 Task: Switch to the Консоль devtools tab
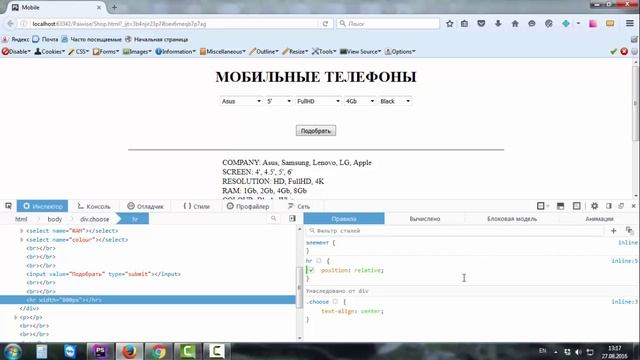point(94,206)
